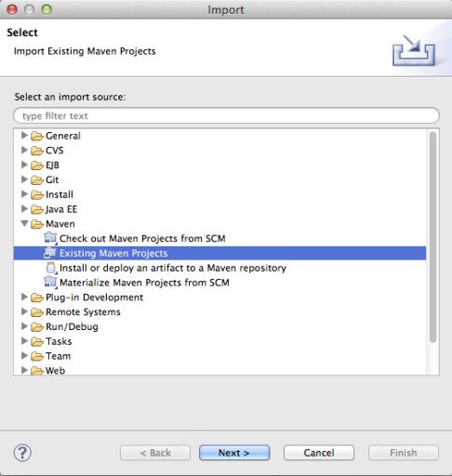The image size is (452, 476).
Task: Expand the Team category arrow
Action: click(24, 355)
